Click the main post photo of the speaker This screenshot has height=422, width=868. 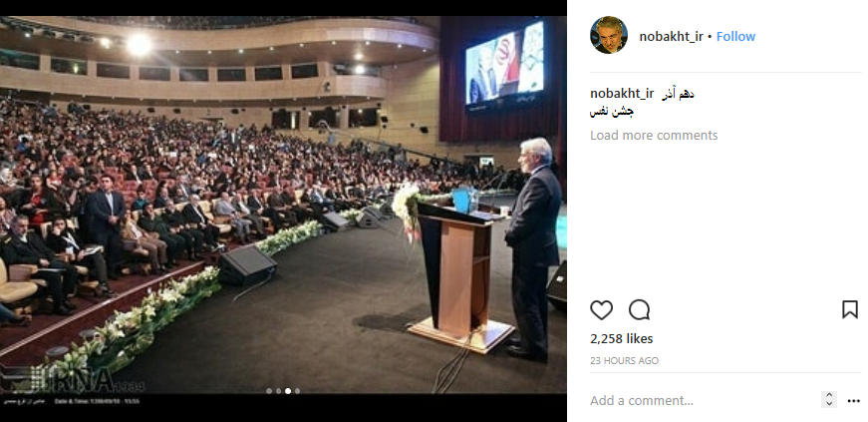click(283, 206)
